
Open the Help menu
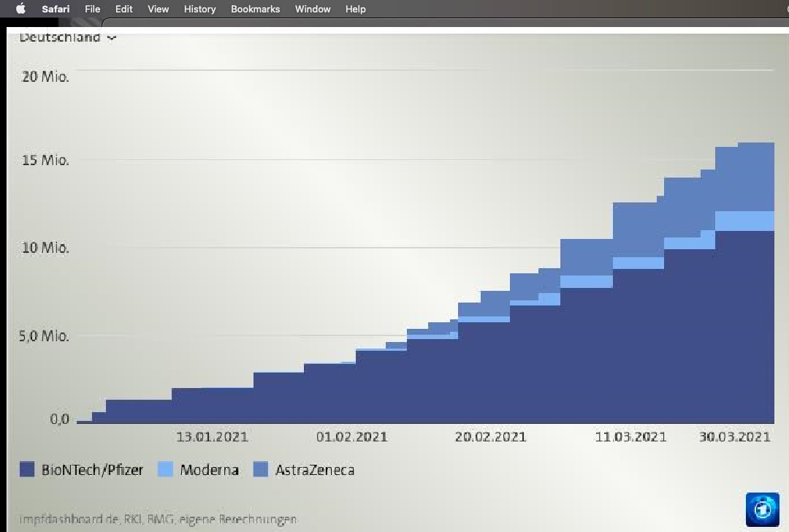tap(355, 9)
